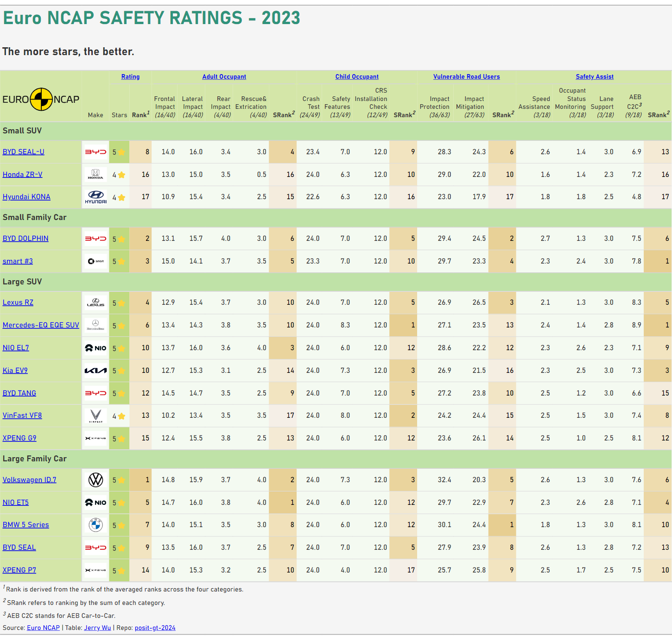Screen dimensions: 672x642
Task: Click the NIO logo in ET5 row
Action: pos(95,503)
